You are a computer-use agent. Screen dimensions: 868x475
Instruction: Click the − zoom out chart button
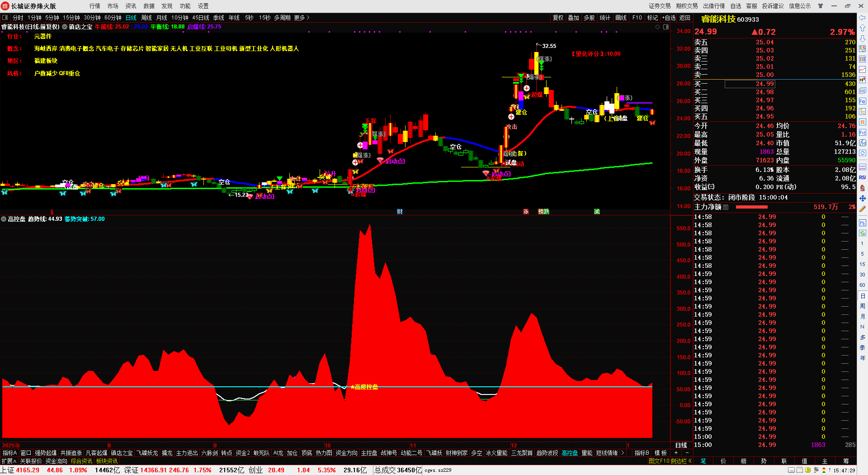(687, 453)
